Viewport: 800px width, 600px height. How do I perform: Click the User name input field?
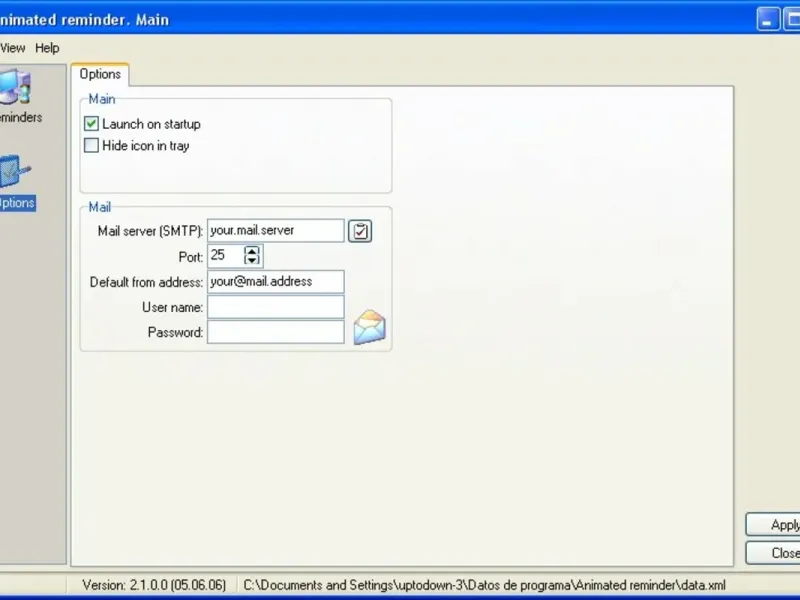(276, 307)
